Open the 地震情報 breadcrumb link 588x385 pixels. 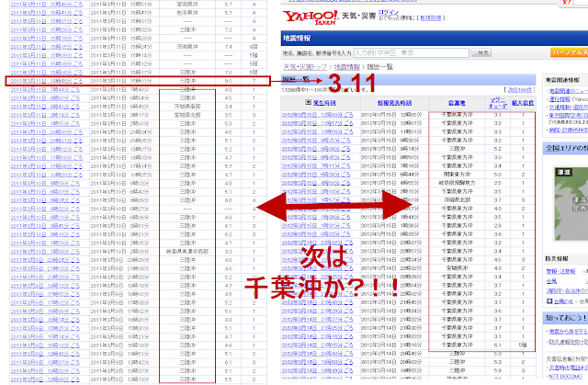tap(347, 67)
